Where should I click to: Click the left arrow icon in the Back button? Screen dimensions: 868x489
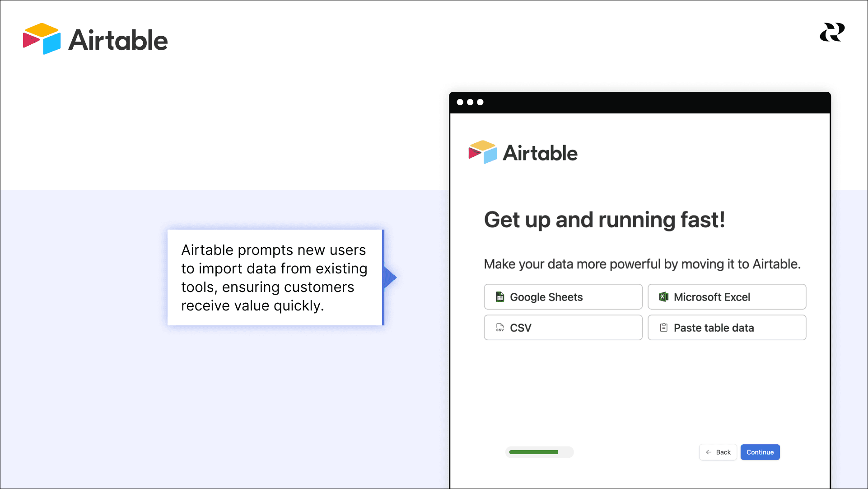[709, 452]
